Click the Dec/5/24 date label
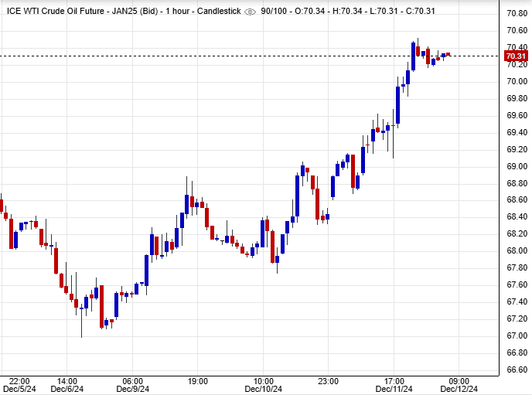This screenshot has width=532, height=395. pos(19,390)
